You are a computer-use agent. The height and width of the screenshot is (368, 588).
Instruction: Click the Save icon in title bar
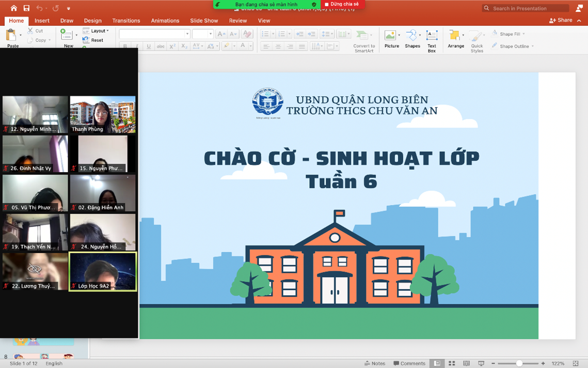(26, 8)
